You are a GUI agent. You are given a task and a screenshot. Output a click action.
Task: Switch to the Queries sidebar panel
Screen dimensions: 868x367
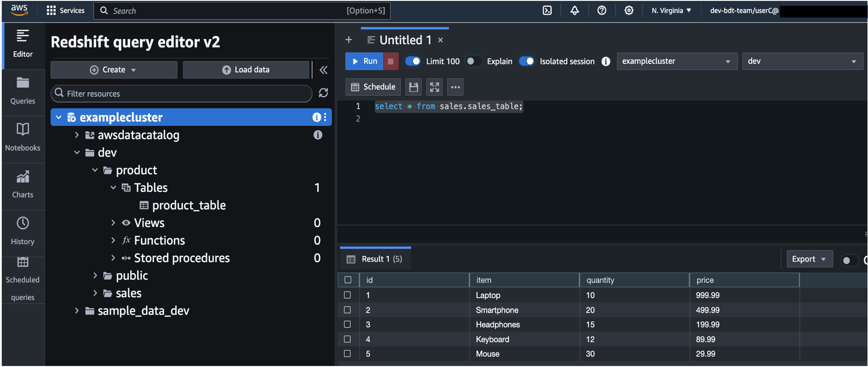coord(22,91)
